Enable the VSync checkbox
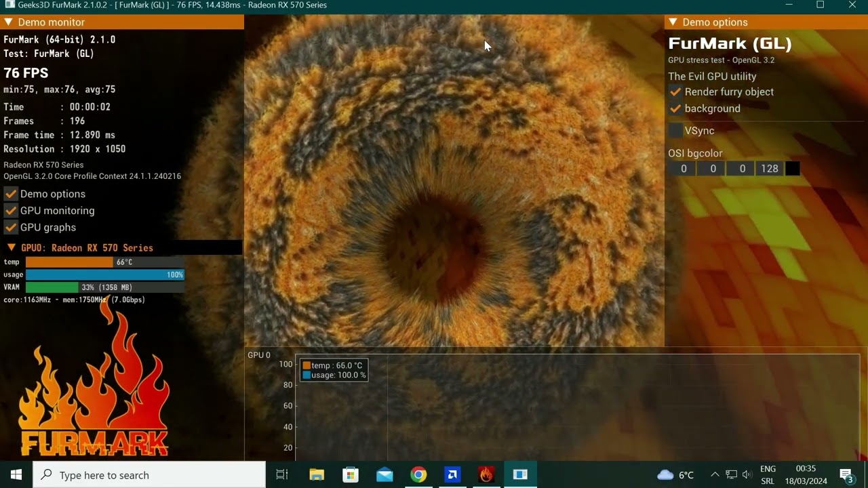The height and width of the screenshot is (488, 868). click(675, 131)
